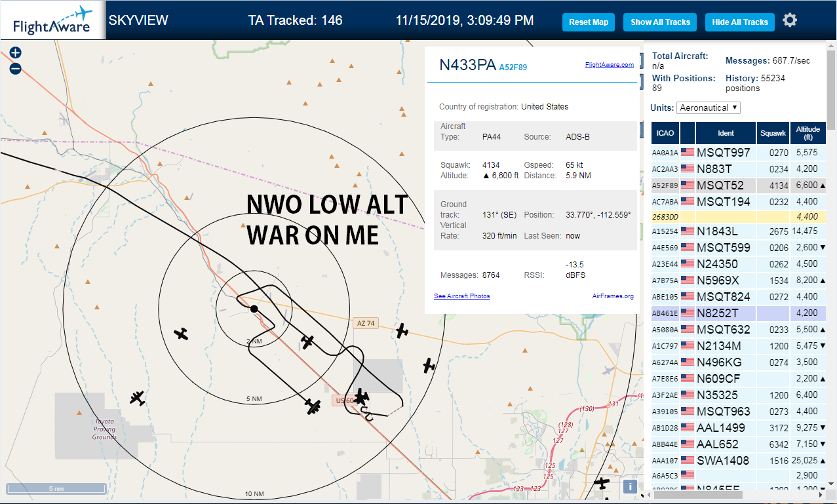Sort table by Ident column header

pyautogui.click(x=726, y=133)
